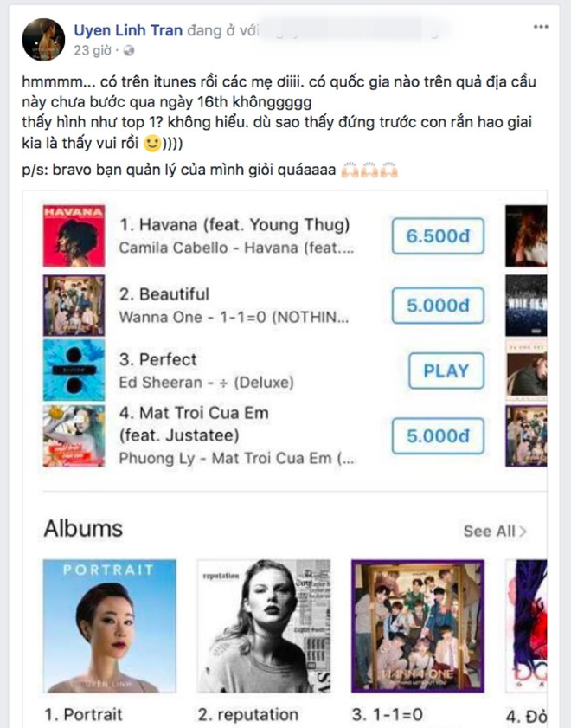Open the post options three-dot menu
The image size is (571, 728).
pyautogui.click(x=541, y=27)
